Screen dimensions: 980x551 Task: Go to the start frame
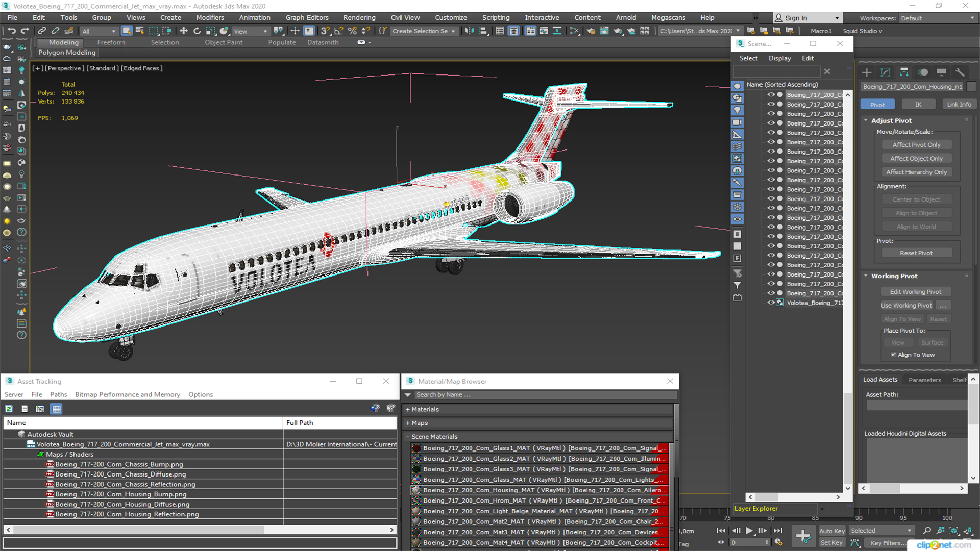pyautogui.click(x=721, y=531)
